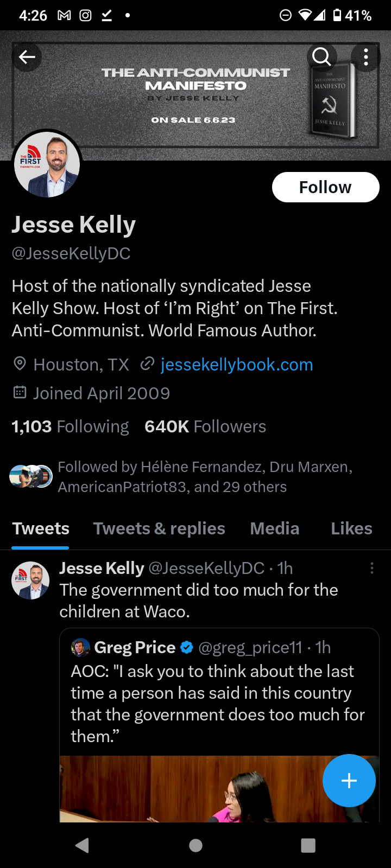Follow Jesse Kelly
The width and height of the screenshot is (391, 868).
tap(325, 187)
